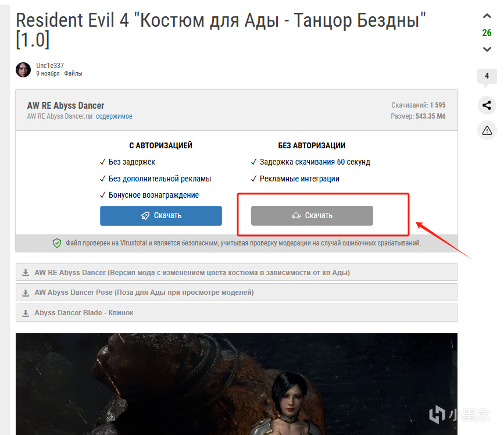Open the Файлы category link
Viewport: 504px width, 435px height.
[x=73, y=74]
